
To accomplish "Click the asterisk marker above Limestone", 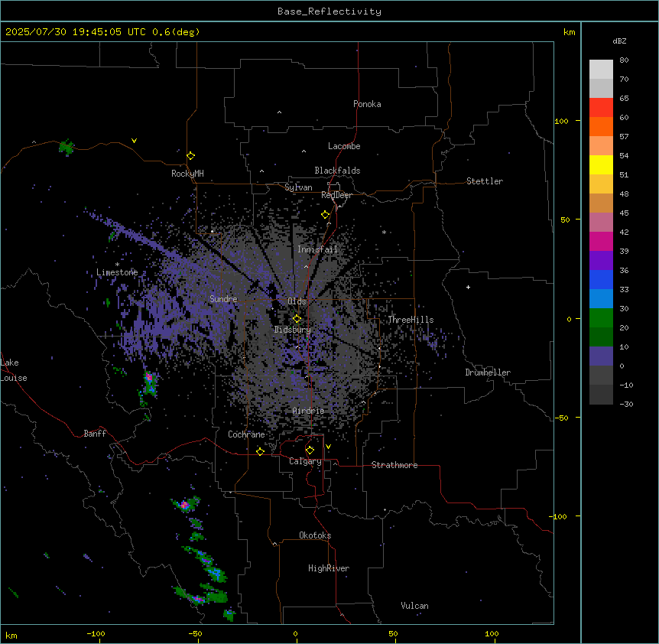I will (117, 264).
